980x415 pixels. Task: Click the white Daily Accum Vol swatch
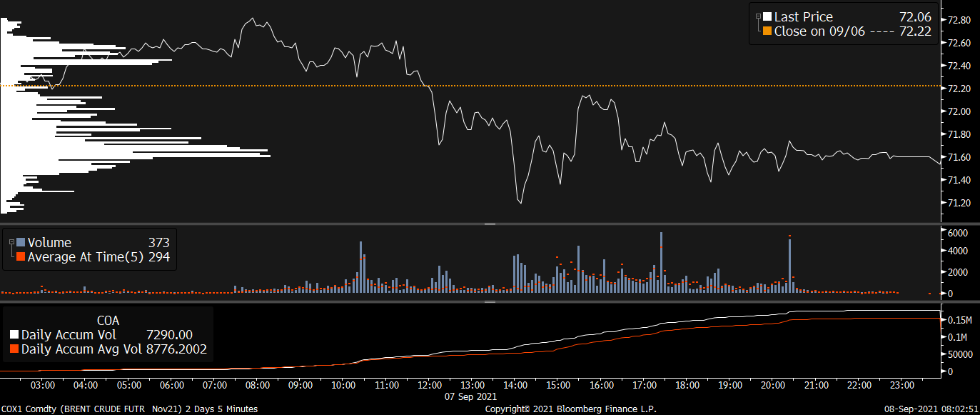pyautogui.click(x=14, y=334)
